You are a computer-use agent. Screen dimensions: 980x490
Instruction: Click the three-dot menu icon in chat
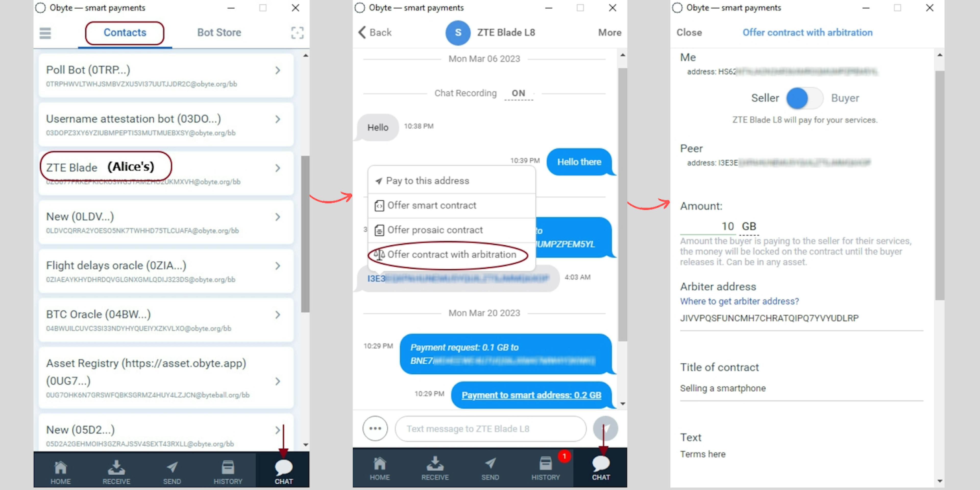click(x=376, y=429)
